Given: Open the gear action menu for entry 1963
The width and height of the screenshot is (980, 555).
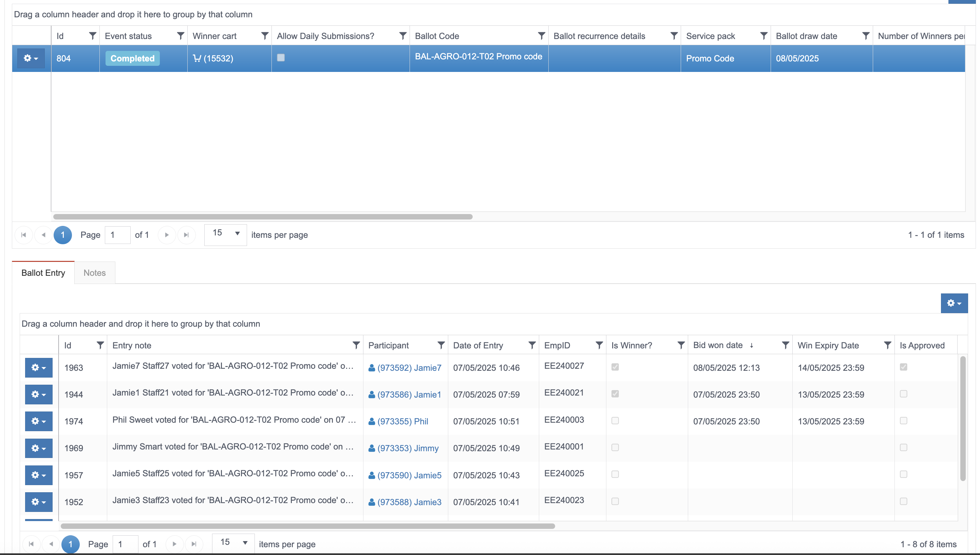Looking at the screenshot, I should click(38, 367).
